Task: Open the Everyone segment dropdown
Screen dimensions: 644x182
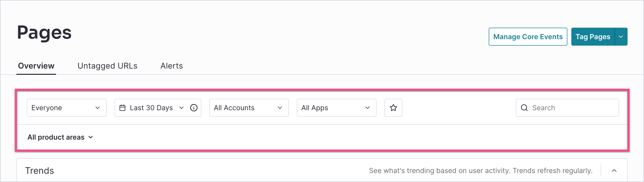Action: coord(66,108)
